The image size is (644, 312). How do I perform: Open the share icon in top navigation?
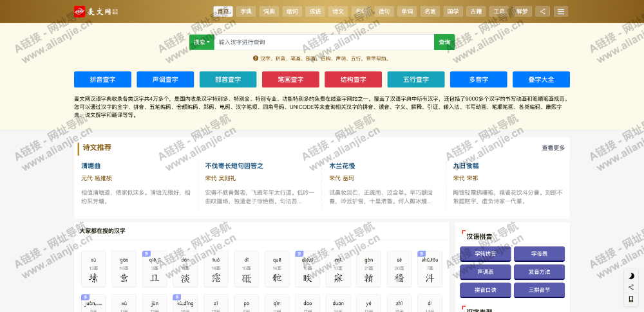(542, 12)
